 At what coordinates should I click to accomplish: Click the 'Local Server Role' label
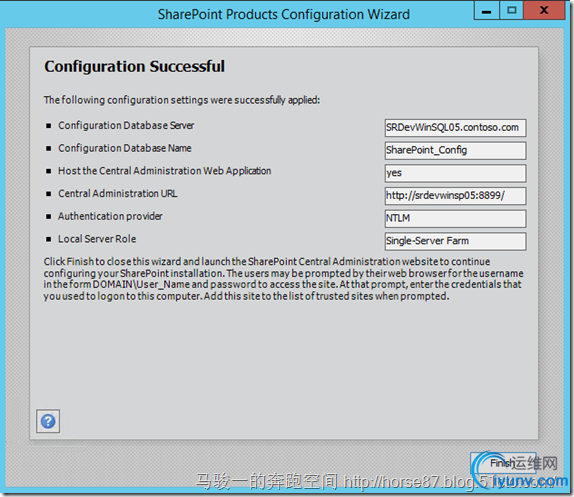point(97,239)
